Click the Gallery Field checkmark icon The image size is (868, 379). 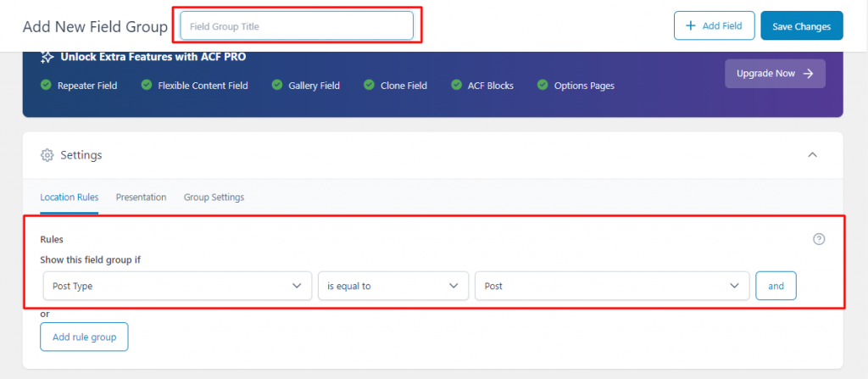[277, 86]
